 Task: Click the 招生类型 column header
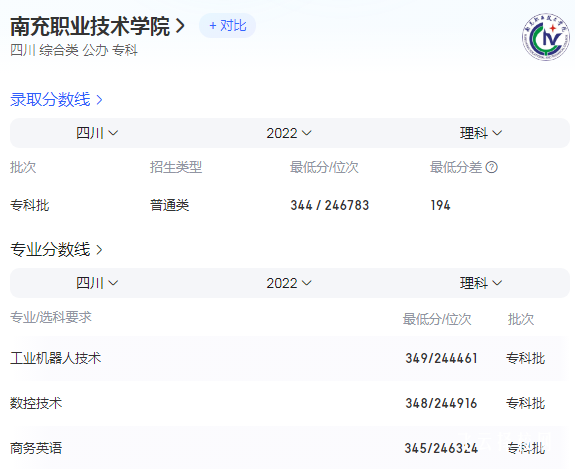(176, 168)
